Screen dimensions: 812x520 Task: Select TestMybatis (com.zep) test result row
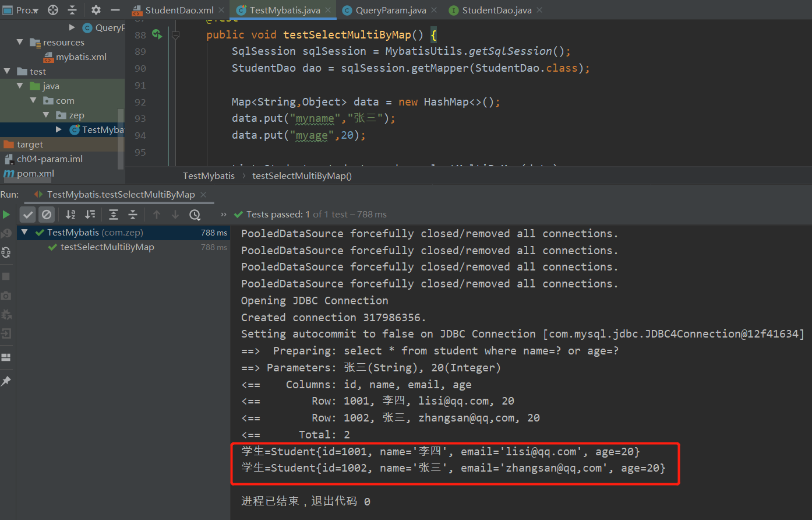click(x=123, y=233)
